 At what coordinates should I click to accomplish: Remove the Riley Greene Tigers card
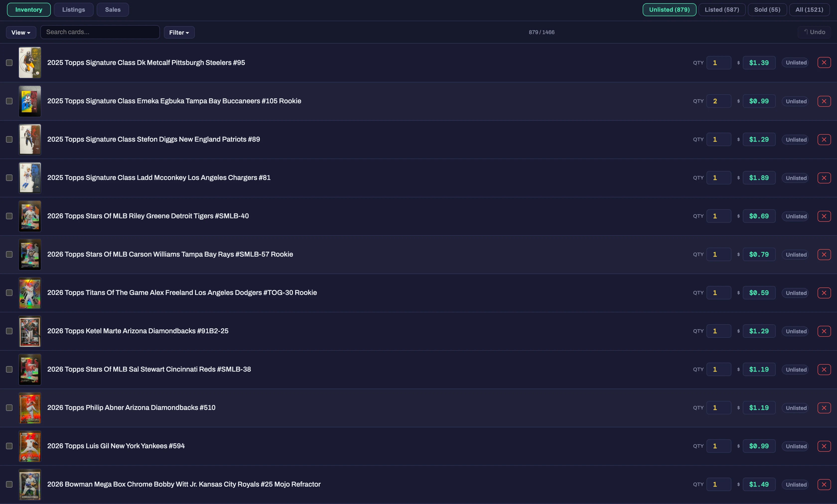pos(824,216)
